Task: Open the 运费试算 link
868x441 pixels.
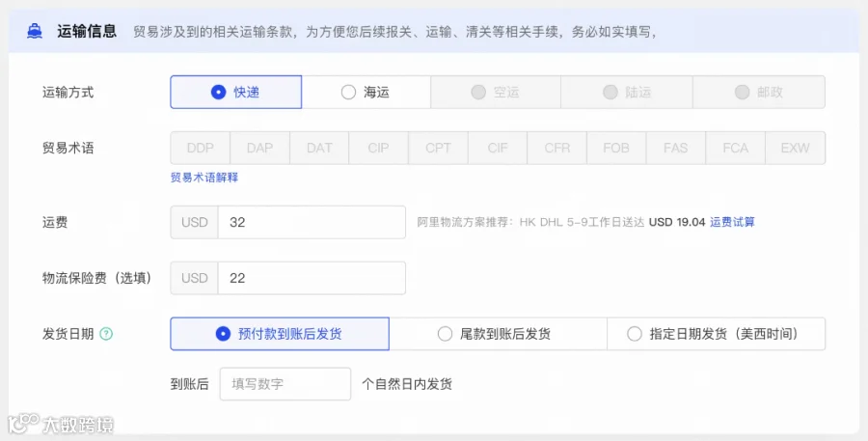Action: [x=732, y=222]
